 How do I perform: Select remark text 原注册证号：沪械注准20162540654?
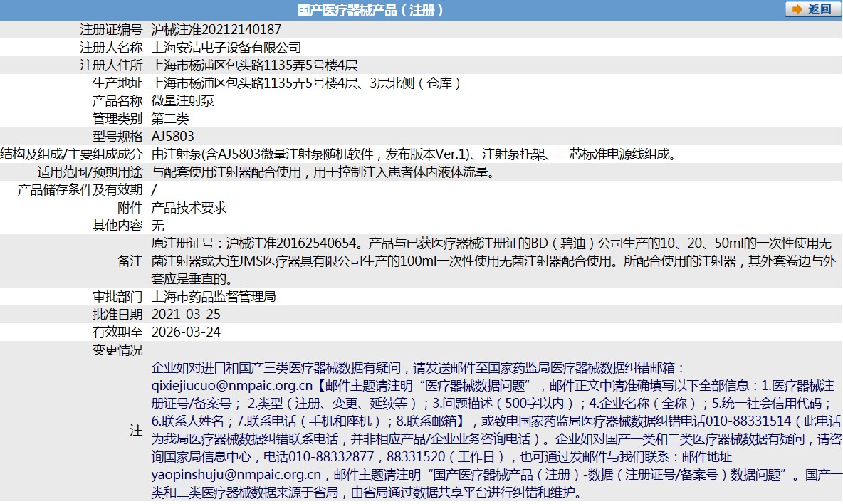[x=253, y=243]
